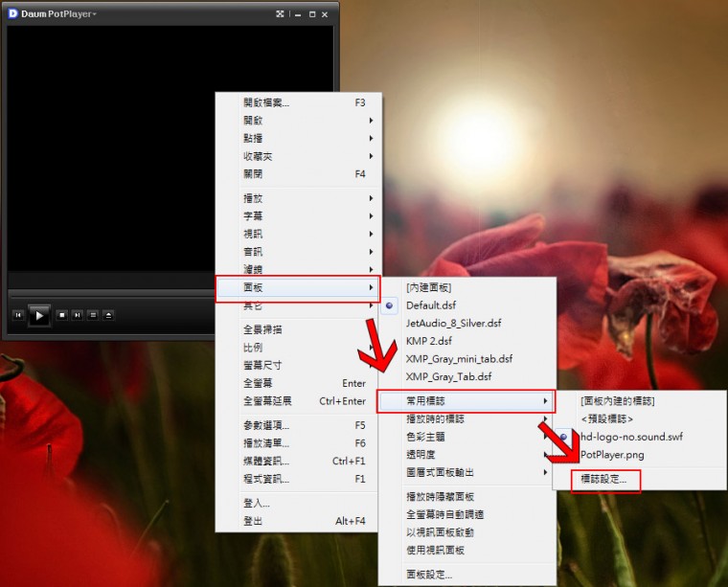The width and height of the screenshot is (728, 587).
Task: Maximize the PotPlayer window
Action: click(312, 14)
